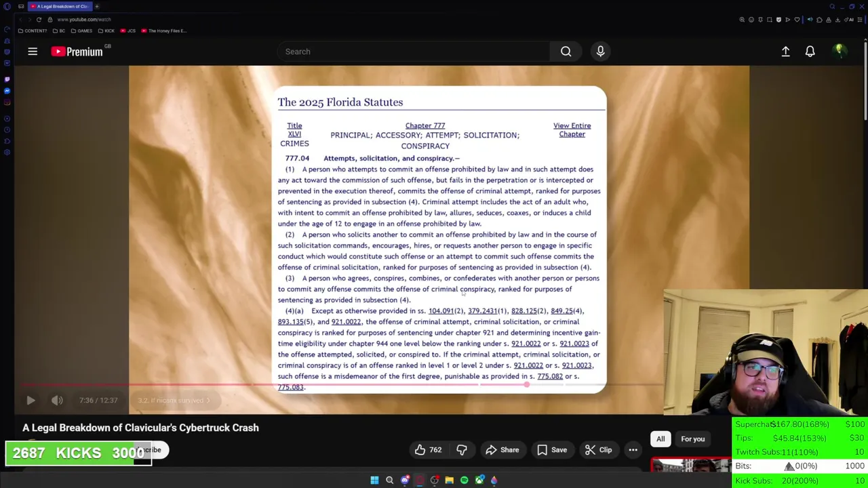Switch to the A Legal Breakdown tab
Image resolution: width=868 pixels, height=488 pixels.
pos(60,6)
